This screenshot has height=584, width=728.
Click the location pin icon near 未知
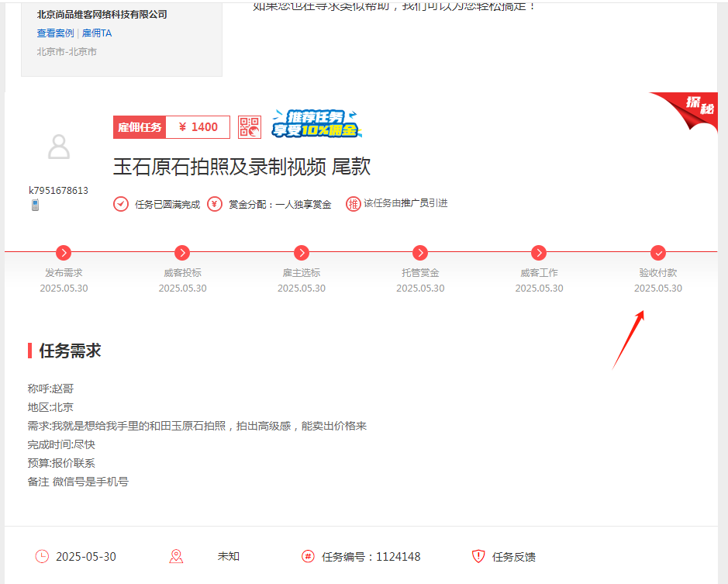point(176,556)
